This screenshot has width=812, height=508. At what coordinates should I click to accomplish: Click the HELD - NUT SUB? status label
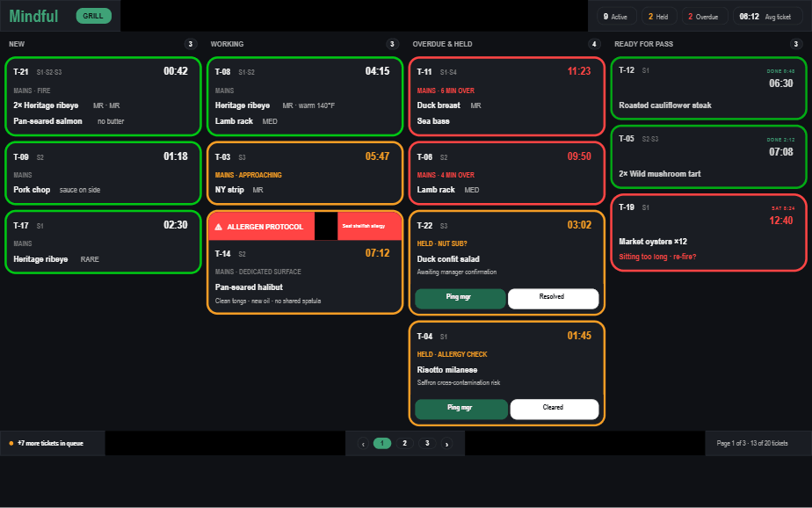point(442,244)
